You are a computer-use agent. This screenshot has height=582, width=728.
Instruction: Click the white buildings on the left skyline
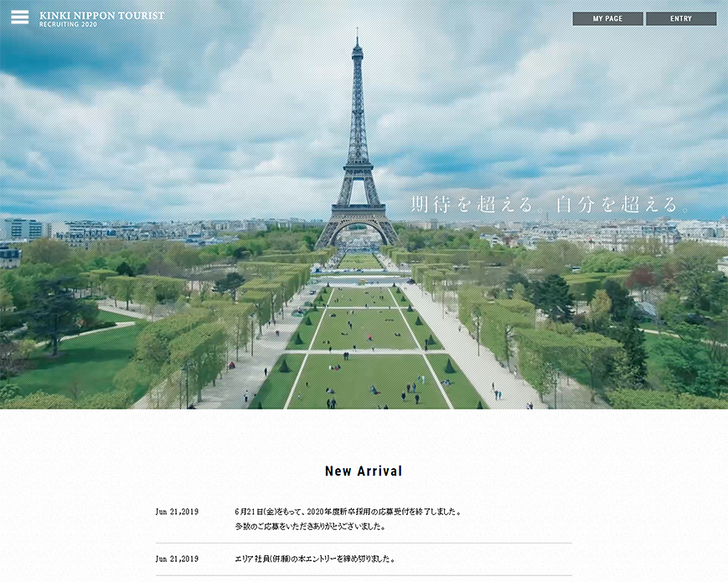[x=23, y=229]
